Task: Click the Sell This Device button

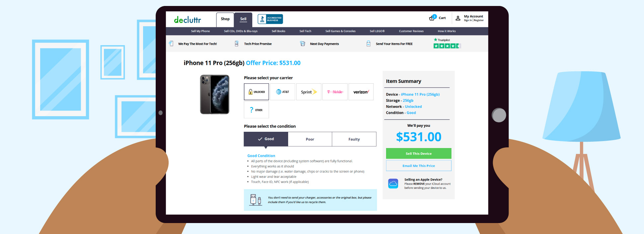Action: pos(419,153)
